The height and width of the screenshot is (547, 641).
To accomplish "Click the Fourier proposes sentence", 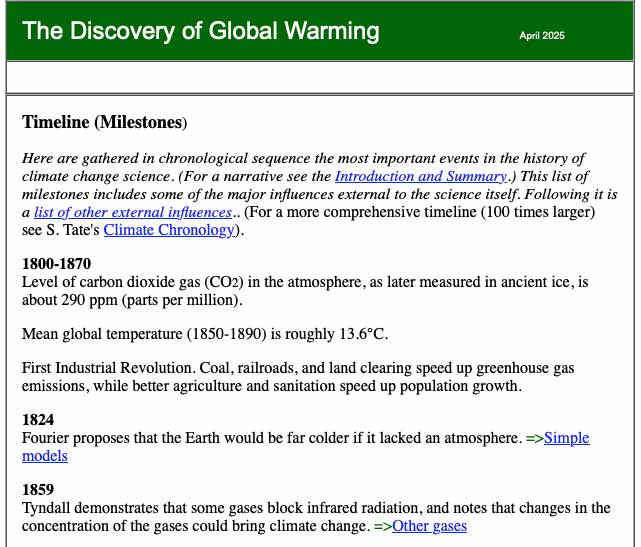I will tap(270, 438).
